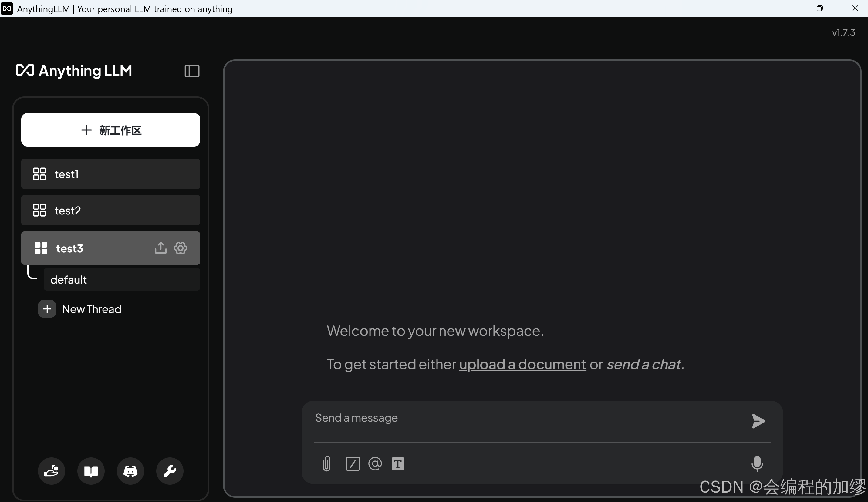
Task: Click the 新工作区 new workspace button
Action: [110, 130]
